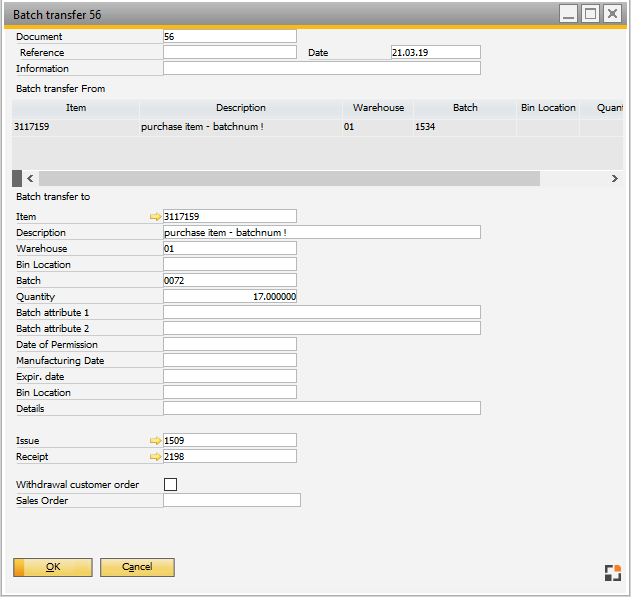Toggle the Withdrawal customer order checkbox
631x597 pixels.
[x=170, y=485]
